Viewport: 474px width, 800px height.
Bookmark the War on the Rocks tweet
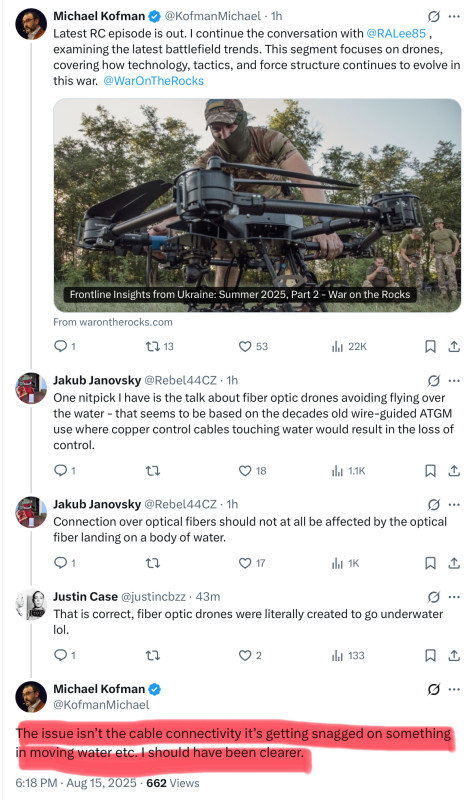point(430,346)
